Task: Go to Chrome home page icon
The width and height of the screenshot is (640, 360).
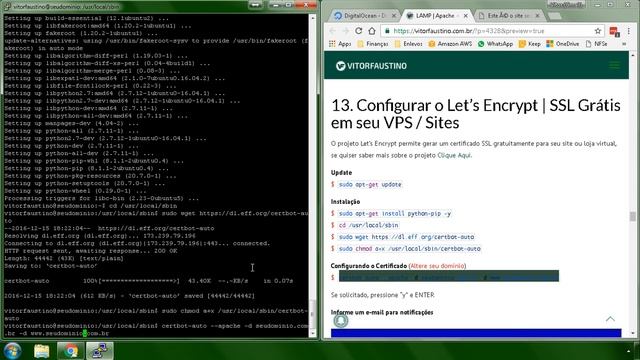Action: tap(372, 31)
